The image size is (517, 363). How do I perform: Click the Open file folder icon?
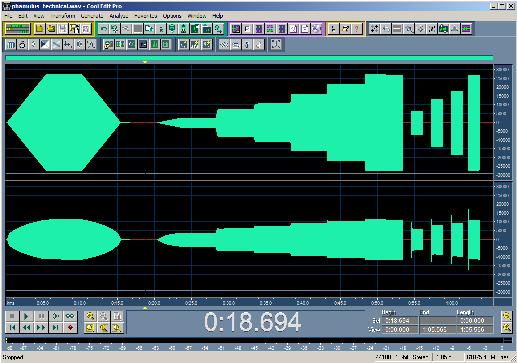click(x=51, y=29)
